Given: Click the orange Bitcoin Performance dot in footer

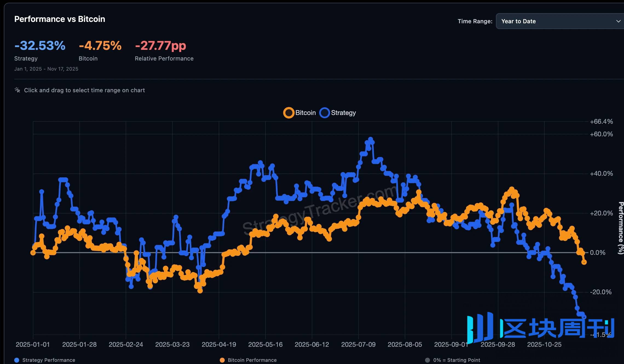Looking at the screenshot, I should point(222,360).
